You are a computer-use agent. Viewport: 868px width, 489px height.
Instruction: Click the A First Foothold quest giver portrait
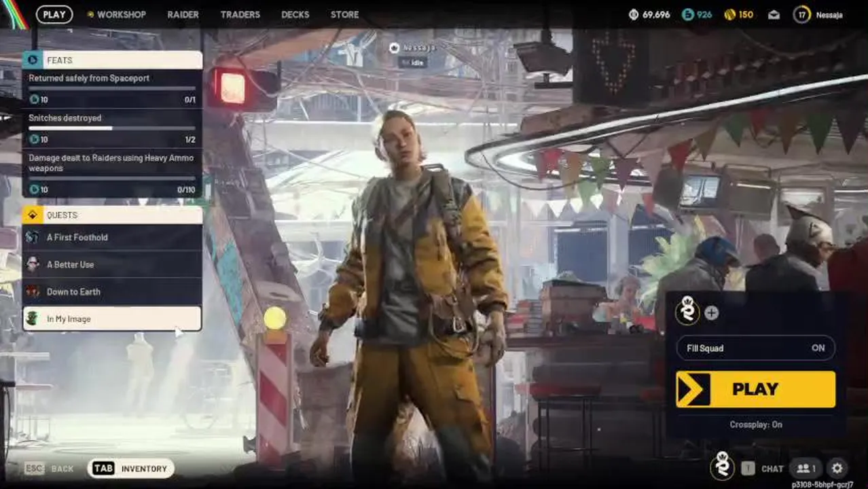(33, 237)
